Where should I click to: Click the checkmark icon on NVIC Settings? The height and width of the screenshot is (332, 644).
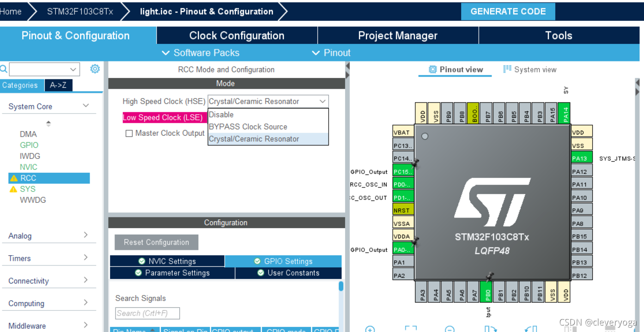point(142,261)
